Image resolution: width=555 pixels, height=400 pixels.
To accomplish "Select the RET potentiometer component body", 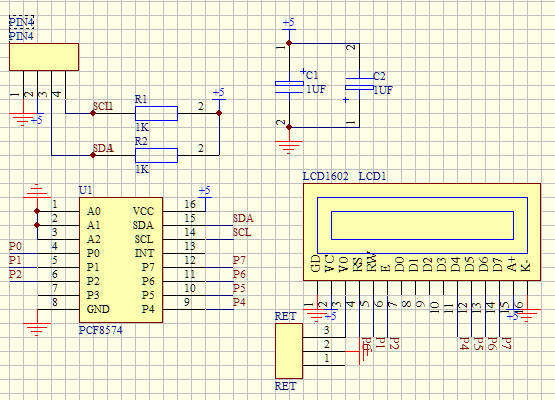I will [289, 351].
